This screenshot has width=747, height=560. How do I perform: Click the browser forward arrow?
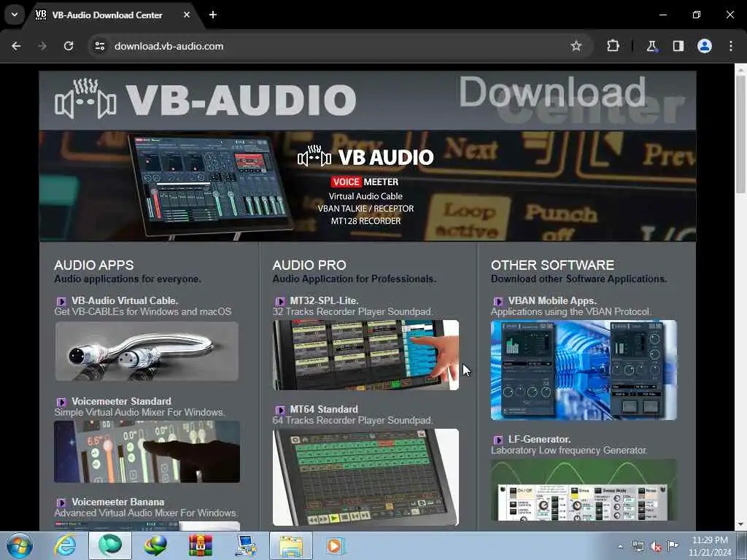(x=42, y=46)
